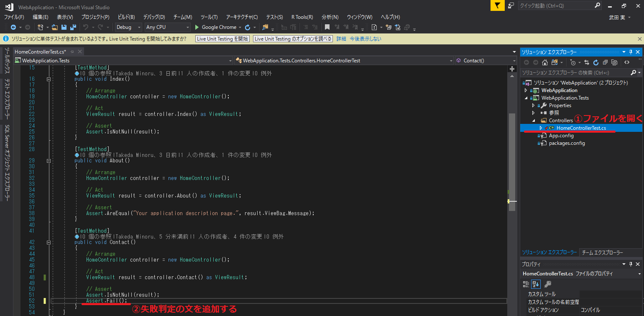Open the Debug configuration dropdown
Viewport: 644px width, 316px height.
[x=129, y=27]
